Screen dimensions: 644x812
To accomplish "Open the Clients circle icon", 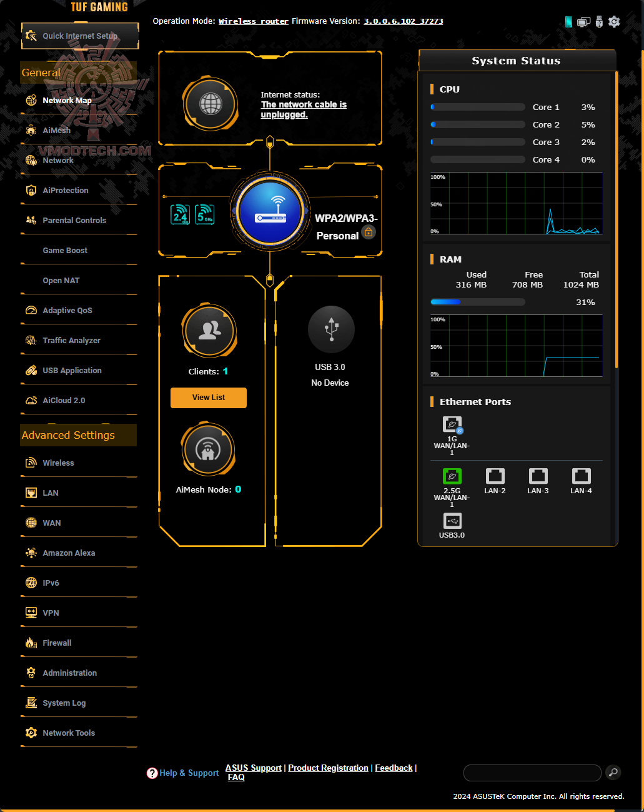I will tap(209, 331).
